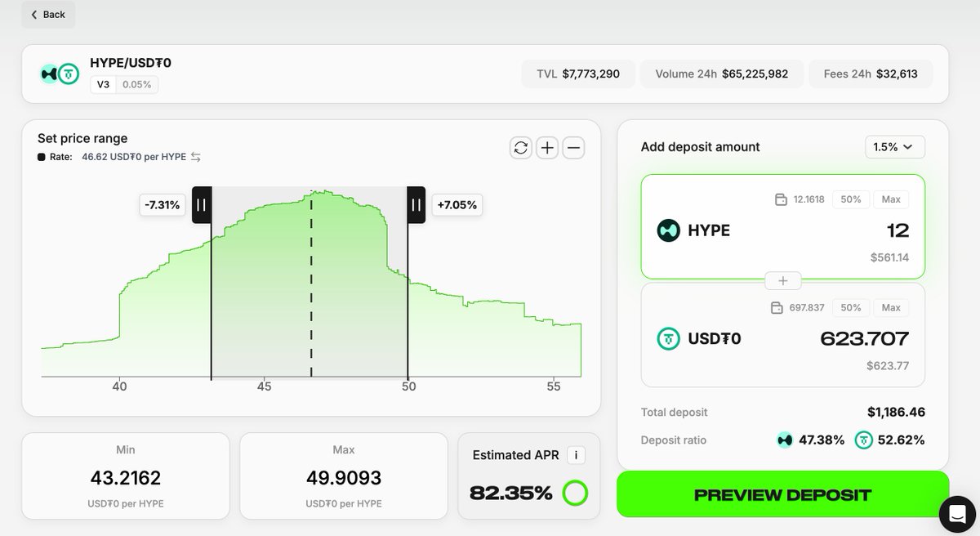Click the 47.38% HYPE ratio value
The image size is (980, 536).
tap(822, 440)
